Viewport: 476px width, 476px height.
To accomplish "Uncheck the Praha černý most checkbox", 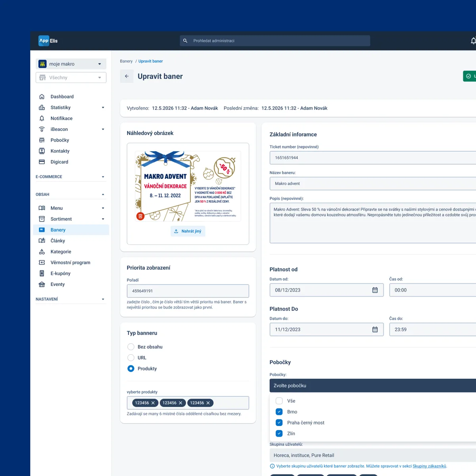I will [279, 422].
